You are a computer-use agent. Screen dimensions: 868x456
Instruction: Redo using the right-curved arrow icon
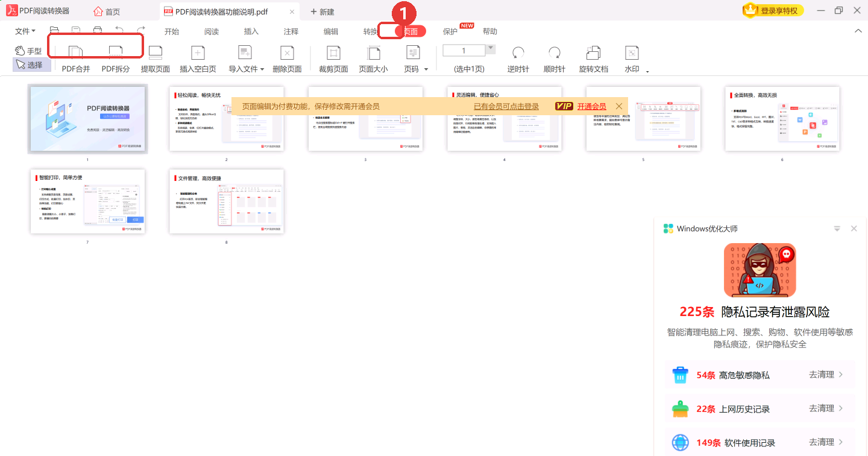(x=141, y=31)
